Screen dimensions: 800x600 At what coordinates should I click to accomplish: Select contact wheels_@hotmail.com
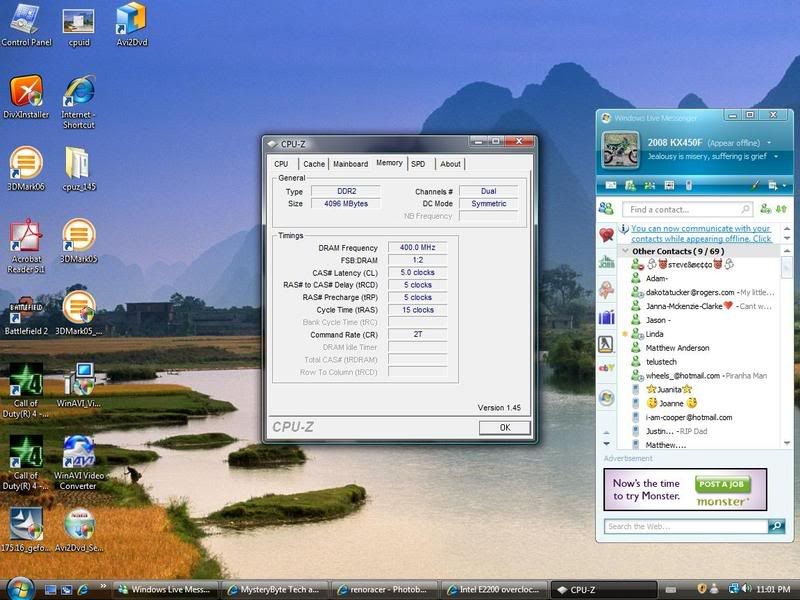[699, 376]
